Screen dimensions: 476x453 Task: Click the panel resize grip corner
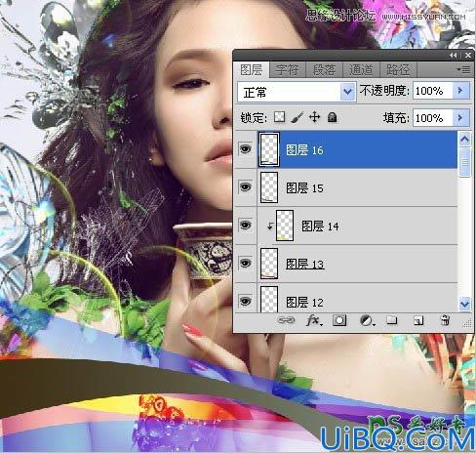tap(467, 323)
